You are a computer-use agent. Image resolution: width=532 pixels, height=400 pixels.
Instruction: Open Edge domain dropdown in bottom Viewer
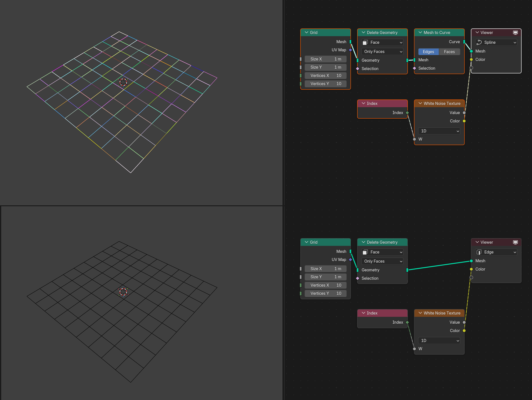496,252
